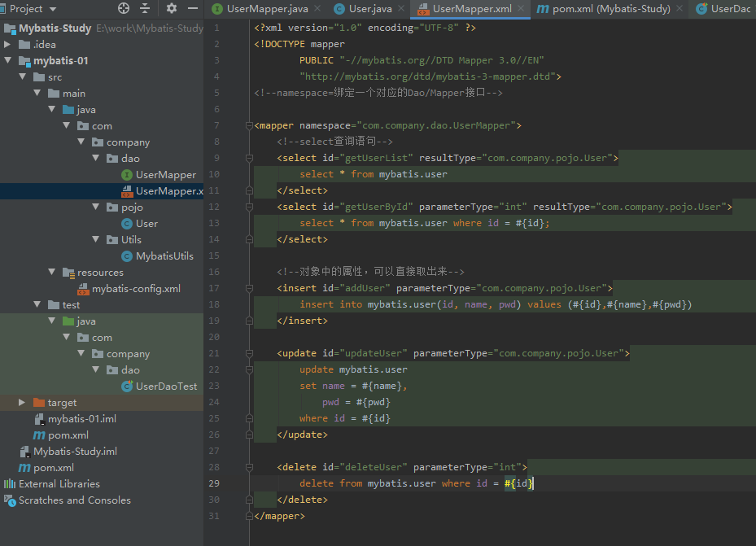Click the External Libraries icon
The width and height of the screenshot is (756, 546).
(10, 484)
